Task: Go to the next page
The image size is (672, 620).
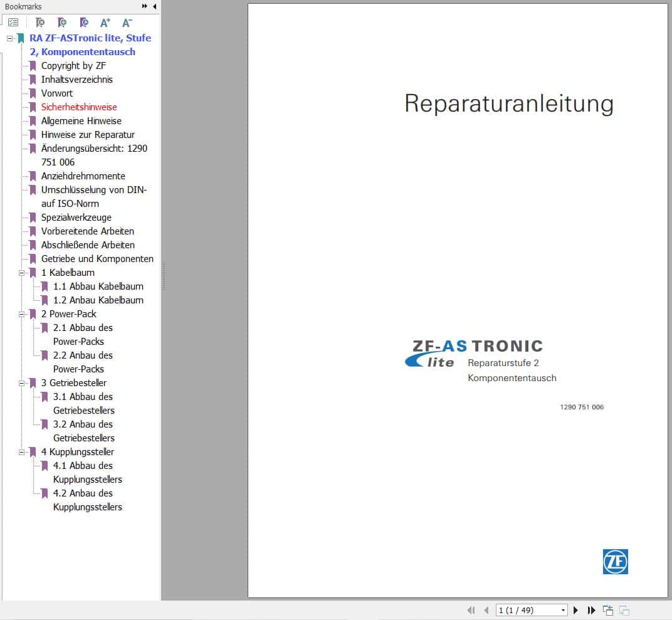Action: click(575, 610)
